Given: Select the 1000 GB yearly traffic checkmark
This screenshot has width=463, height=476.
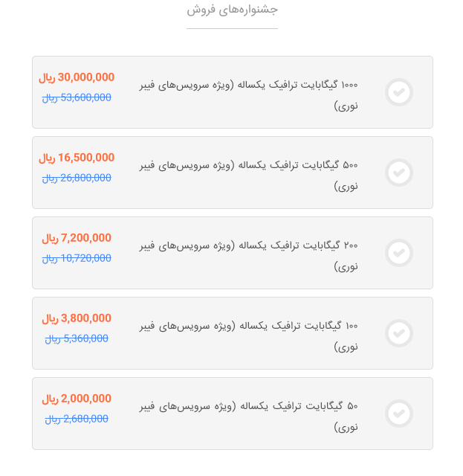Looking at the screenshot, I should 398,92.
